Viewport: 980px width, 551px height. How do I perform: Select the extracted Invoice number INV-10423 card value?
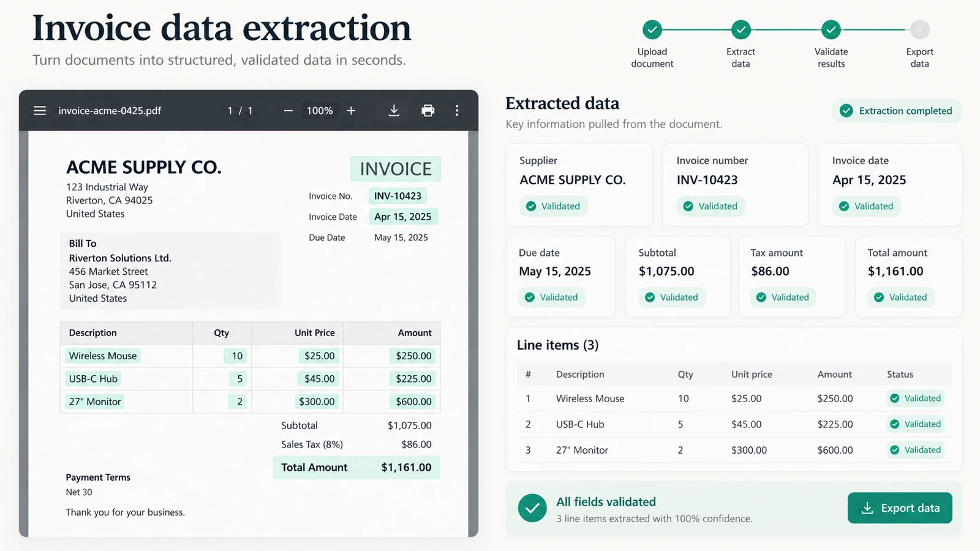click(707, 180)
